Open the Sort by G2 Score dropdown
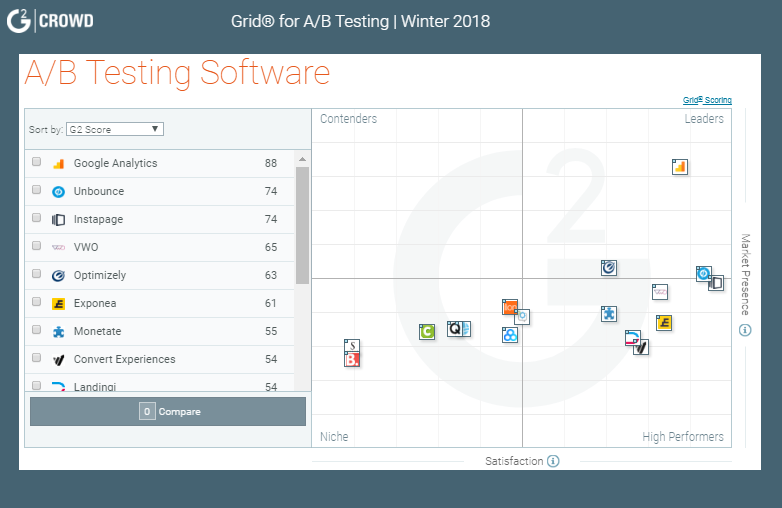 pos(115,129)
